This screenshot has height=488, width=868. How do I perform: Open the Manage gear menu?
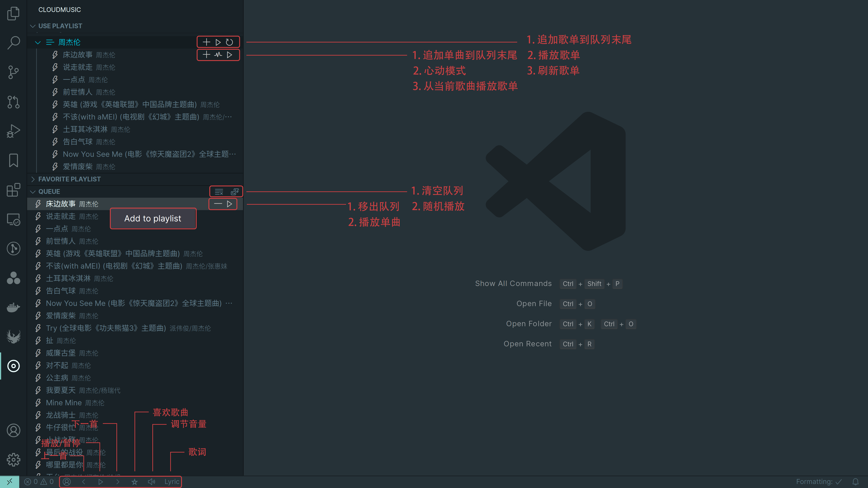[x=14, y=460]
